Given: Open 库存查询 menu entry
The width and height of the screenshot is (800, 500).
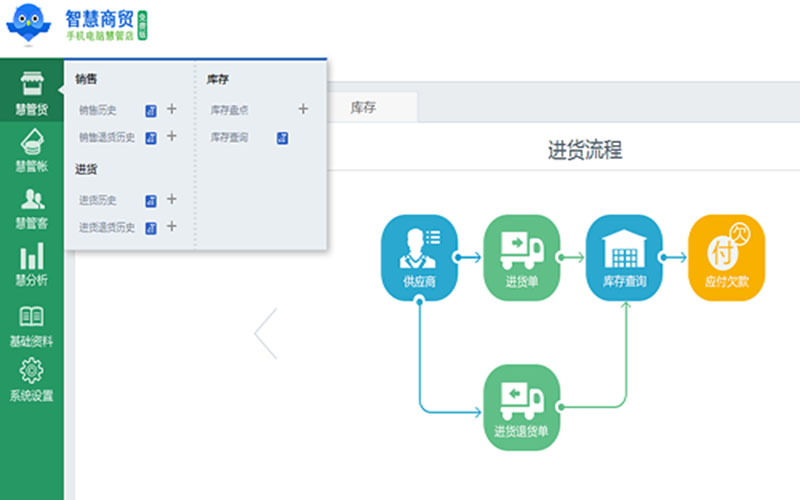Looking at the screenshot, I should click(229, 137).
